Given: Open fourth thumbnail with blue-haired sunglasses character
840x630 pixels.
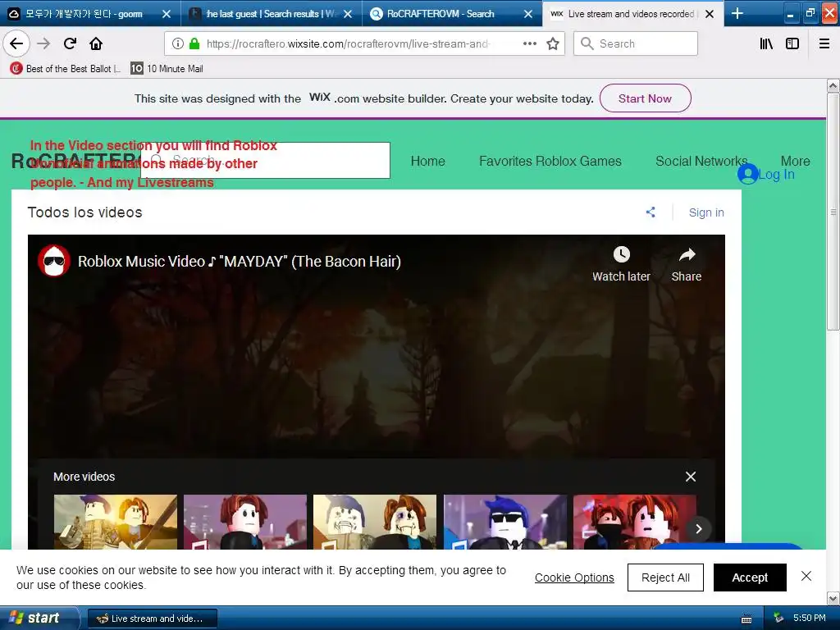Looking at the screenshot, I should pyautogui.click(x=505, y=522).
